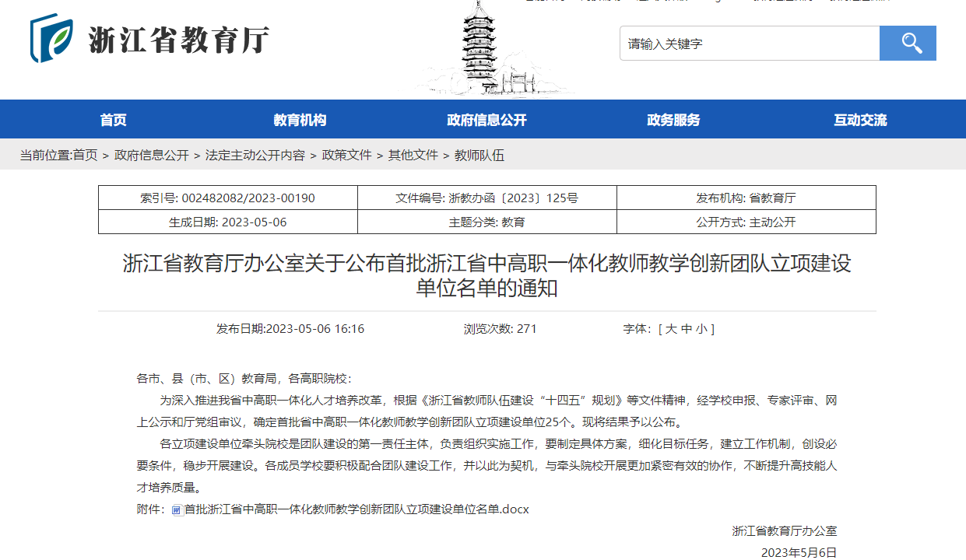Open 政策文件 breadcrumb link
Screen dimensions: 966x560
click(x=347, y=156)
